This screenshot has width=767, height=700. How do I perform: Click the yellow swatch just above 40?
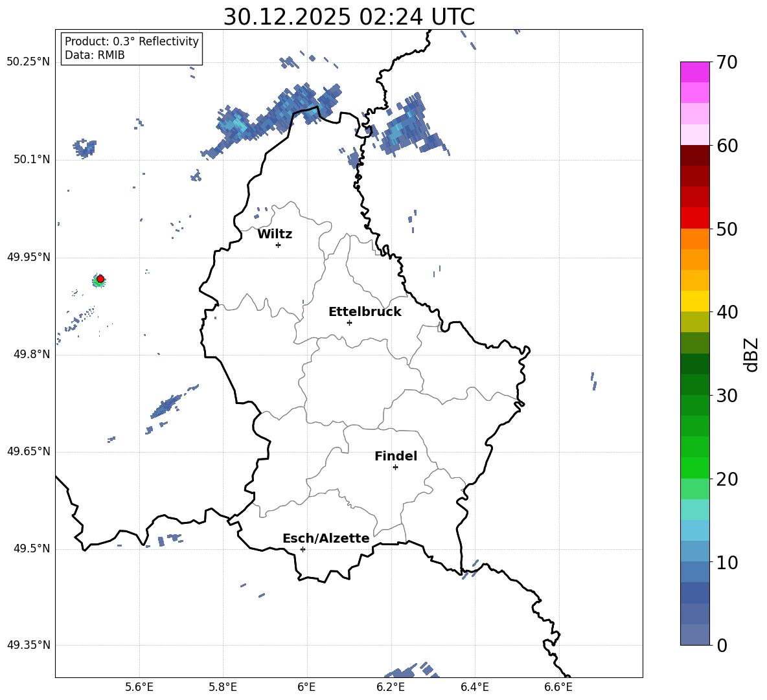pyautogui.click(x=694, y=301)
